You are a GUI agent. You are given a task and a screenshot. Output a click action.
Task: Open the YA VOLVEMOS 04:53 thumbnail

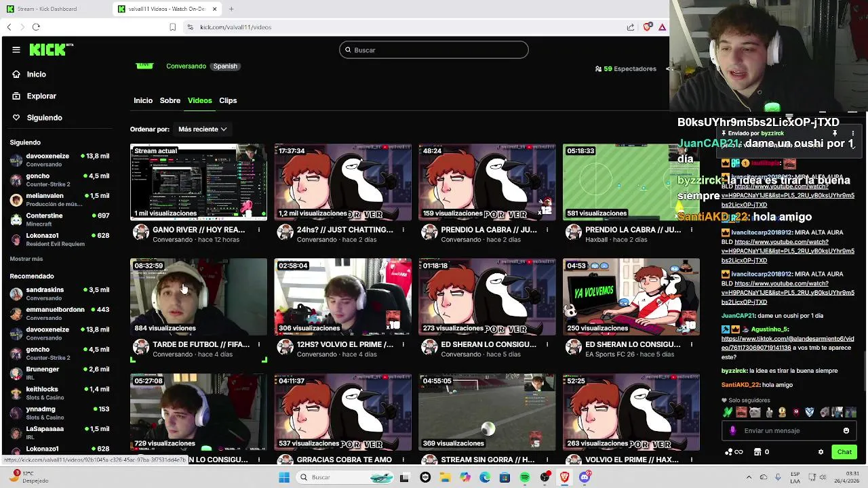coord(631,297)
